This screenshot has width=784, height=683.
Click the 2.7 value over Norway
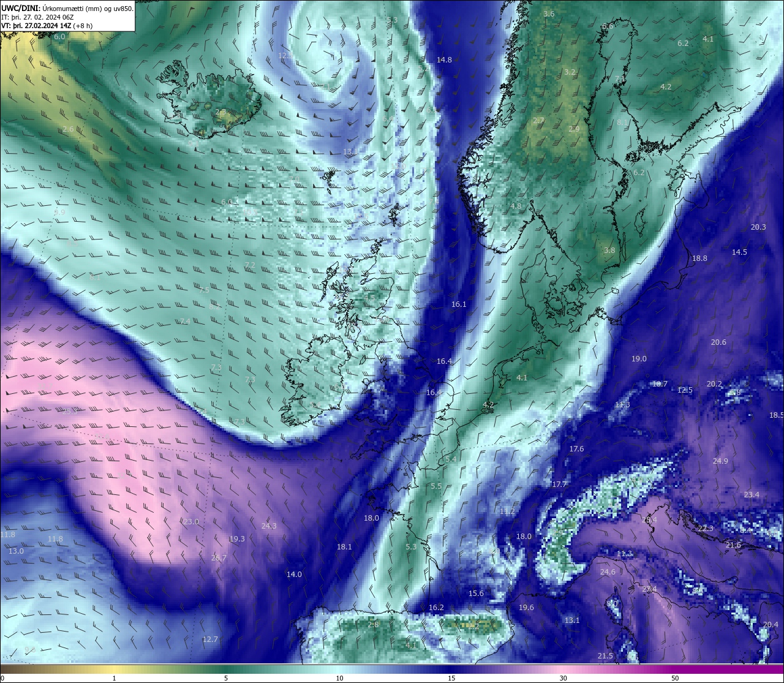(x=538, y=121)
